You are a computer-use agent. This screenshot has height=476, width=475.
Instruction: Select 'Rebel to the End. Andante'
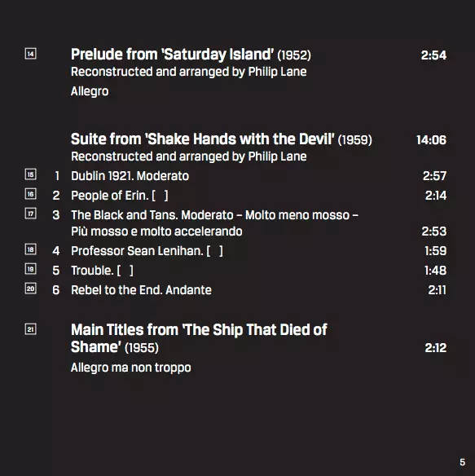pos(141,290)
